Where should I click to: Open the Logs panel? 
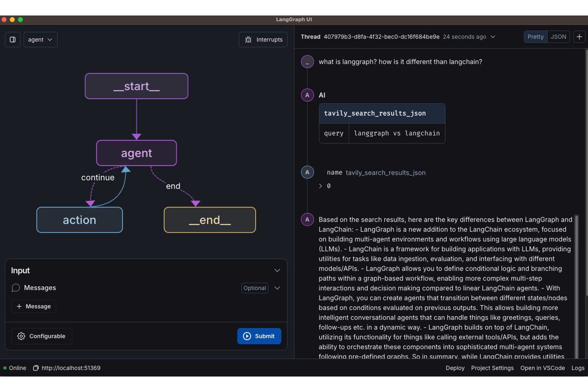578,368
